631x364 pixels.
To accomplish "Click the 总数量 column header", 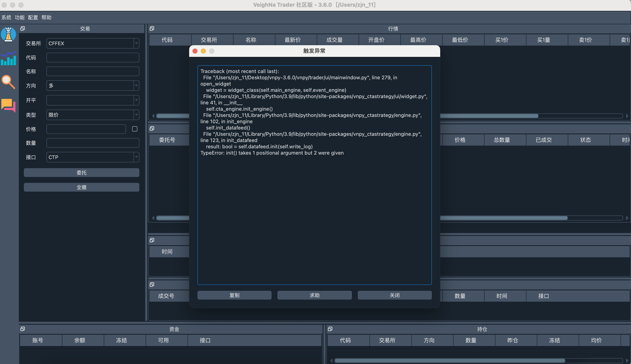I will (502, 140).
